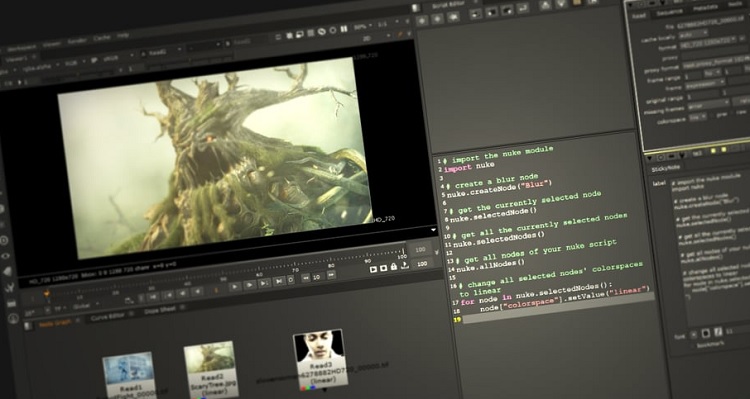750x399 pixels.
Task: Click the skip forward button right of the 10 field
Action: tap(331, 275)
